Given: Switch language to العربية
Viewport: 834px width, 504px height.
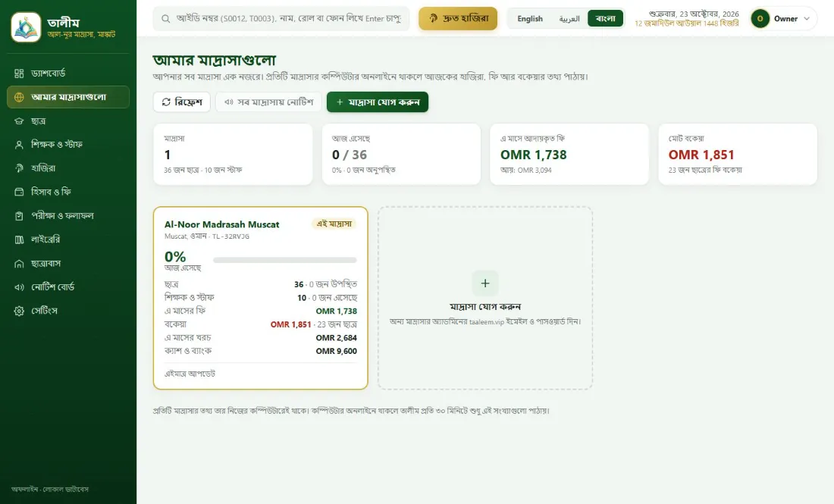Looking at the screenshot, I should [569, 19].
